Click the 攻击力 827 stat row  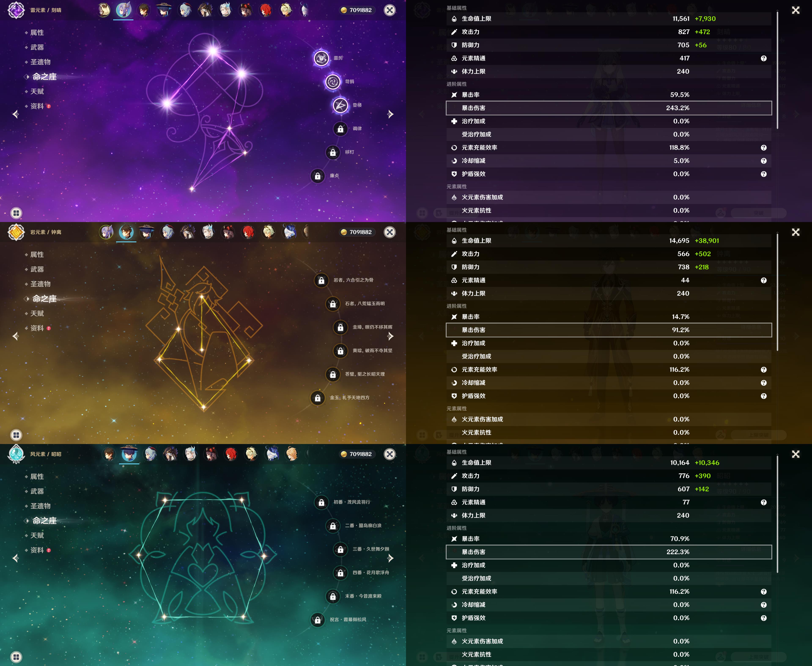click(x=609, y=32)
